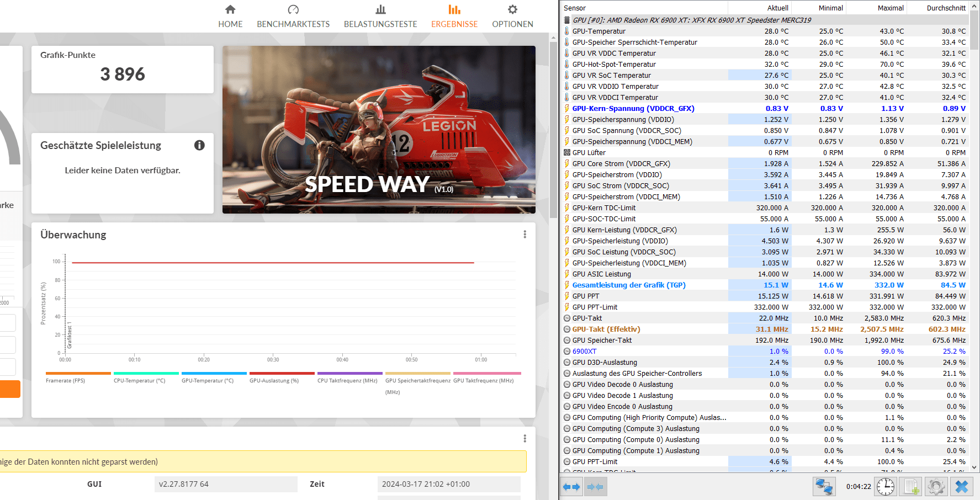980x500 pixels.
Task: Toggle the GPU-Temperatur legend swatch
Action: click(214, 374)
